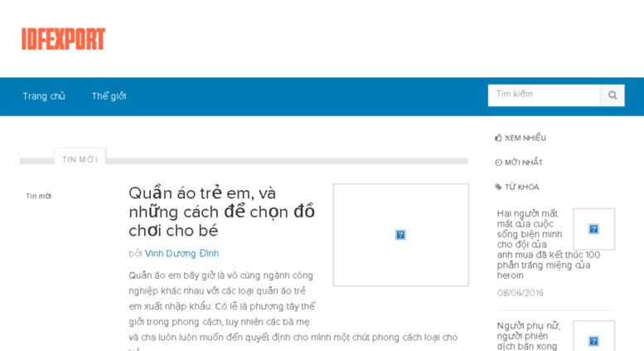Click excerpt text starting Quần áo em bây giờ
Screen dimensions: 644x351
293,311
